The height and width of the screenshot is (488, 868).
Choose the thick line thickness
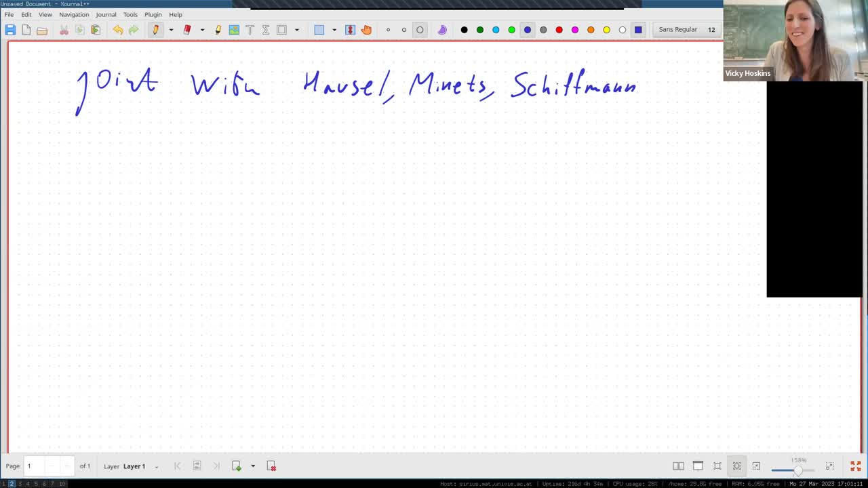(420, 30)
